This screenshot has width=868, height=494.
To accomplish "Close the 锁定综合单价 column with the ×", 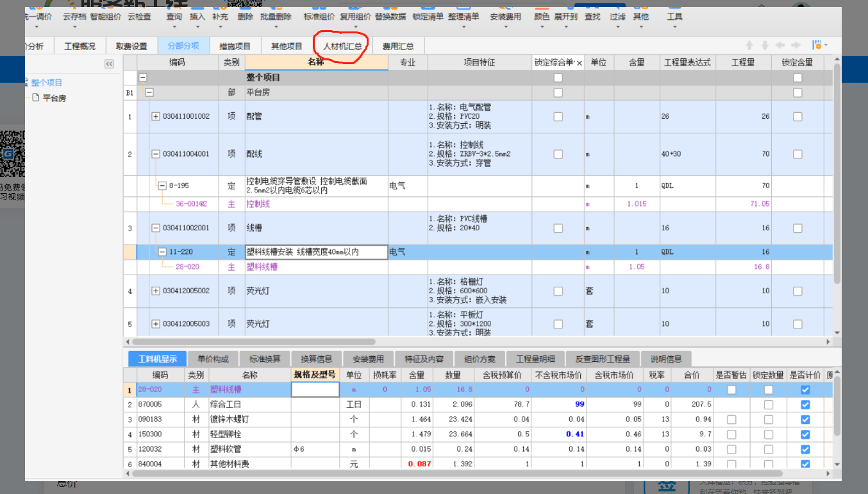I will 580,63.
